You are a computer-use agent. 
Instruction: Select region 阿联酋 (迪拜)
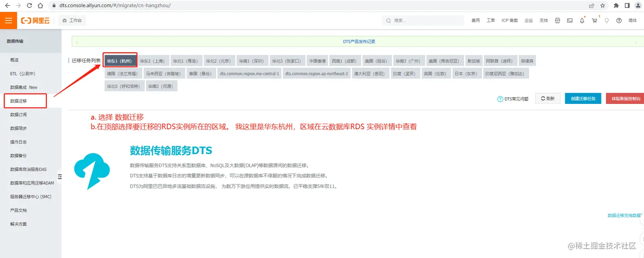[x=501, y=61]
